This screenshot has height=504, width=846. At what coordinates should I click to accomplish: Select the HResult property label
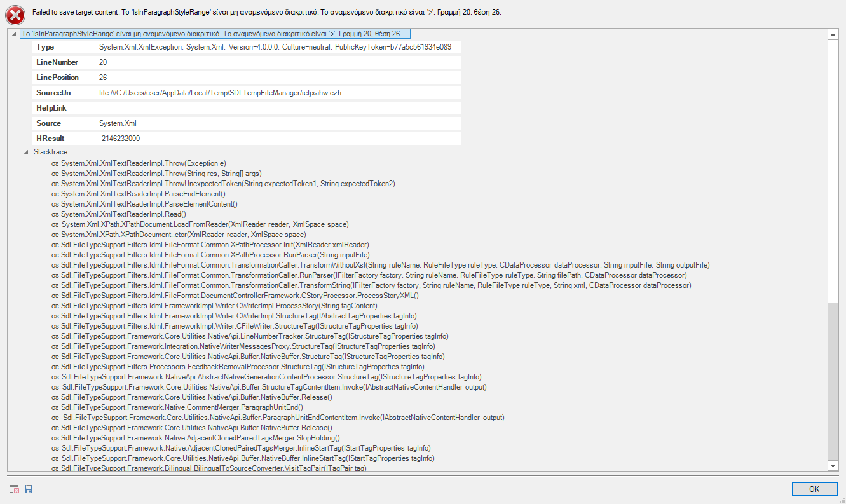tap(49, 139)
